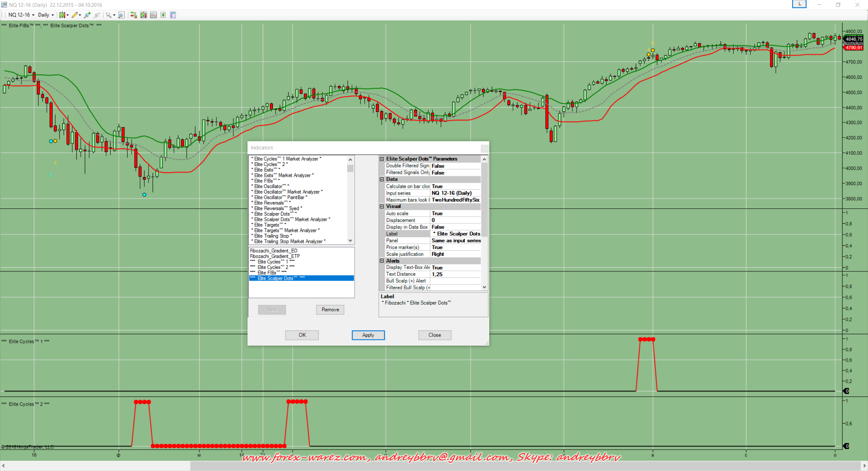Click the Apply button
The image size is (868, 471).
[x=368, y=335]
